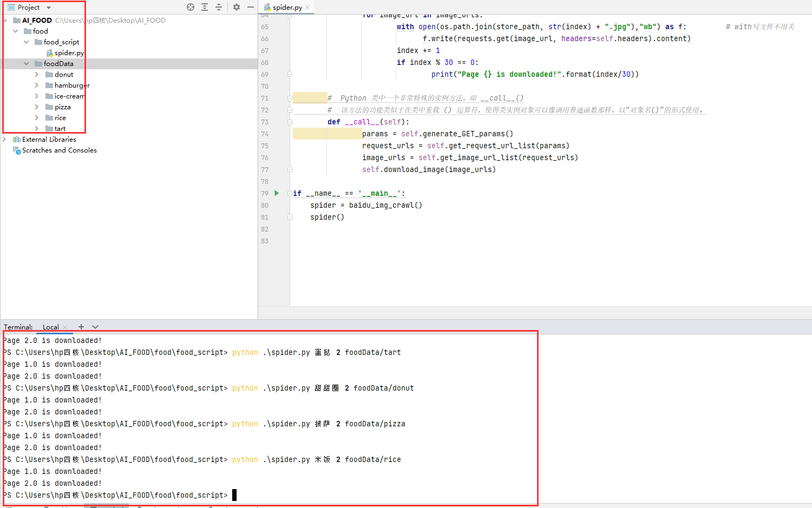The width and height of the screenshot is (812, 508).
Task: Click line number 73 in the gutter
Action: point(265,122)
